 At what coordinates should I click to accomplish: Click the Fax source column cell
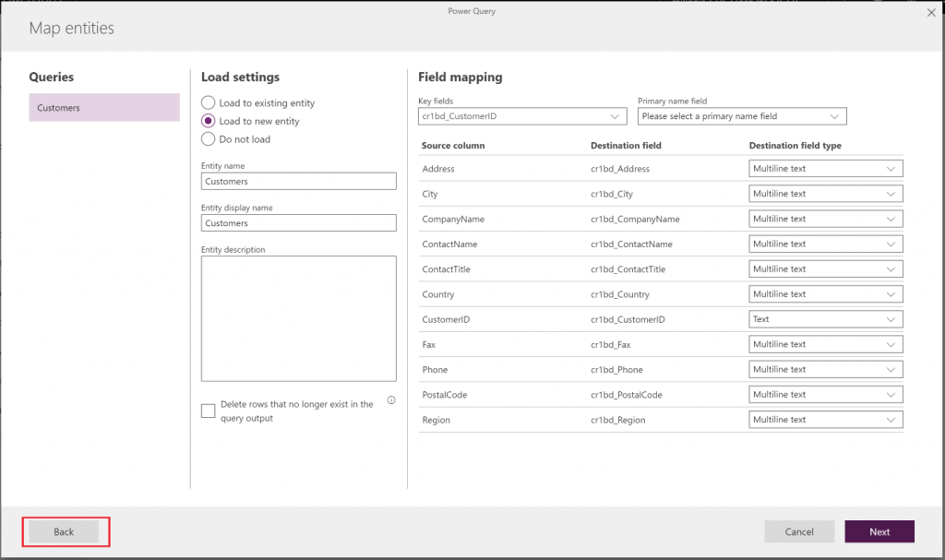click(x=428, y=345)
